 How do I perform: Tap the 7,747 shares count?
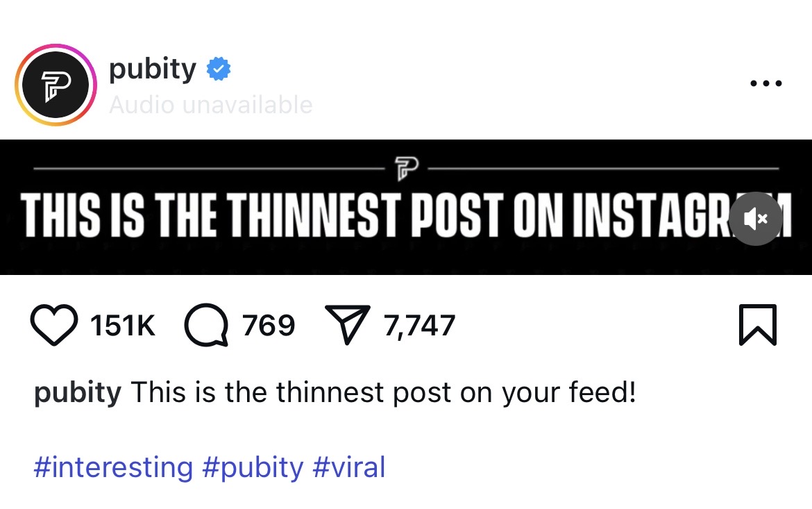point(420,326)
